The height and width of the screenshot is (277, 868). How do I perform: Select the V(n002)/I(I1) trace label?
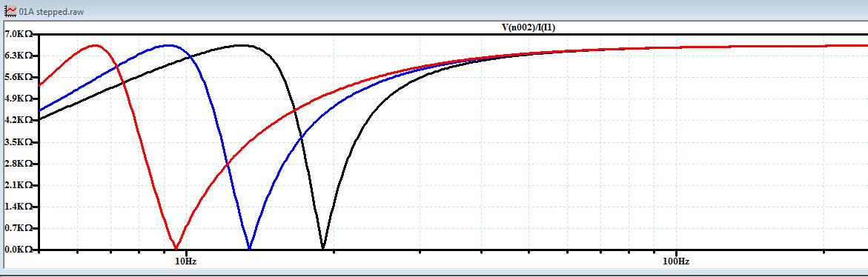click(x=528, y=27)
